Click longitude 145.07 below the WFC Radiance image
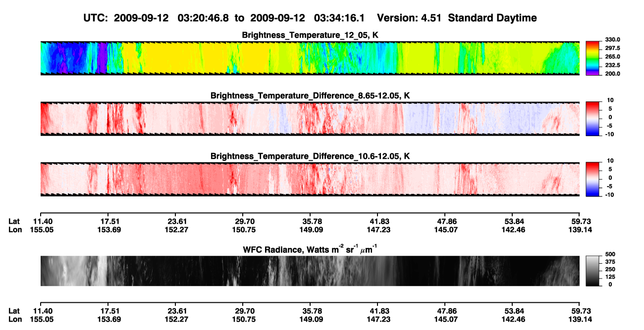The width and height of the screenshot is (644, 330). click(x=446, y=319)
